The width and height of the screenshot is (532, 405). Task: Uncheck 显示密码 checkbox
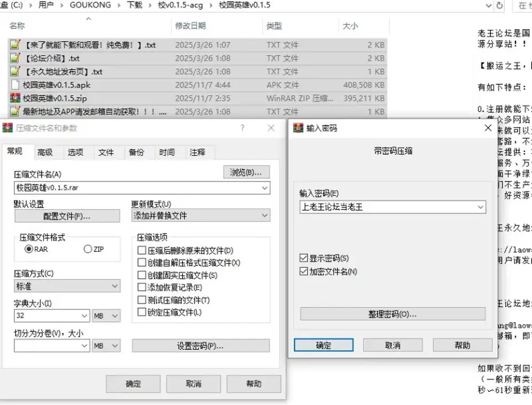304,258
